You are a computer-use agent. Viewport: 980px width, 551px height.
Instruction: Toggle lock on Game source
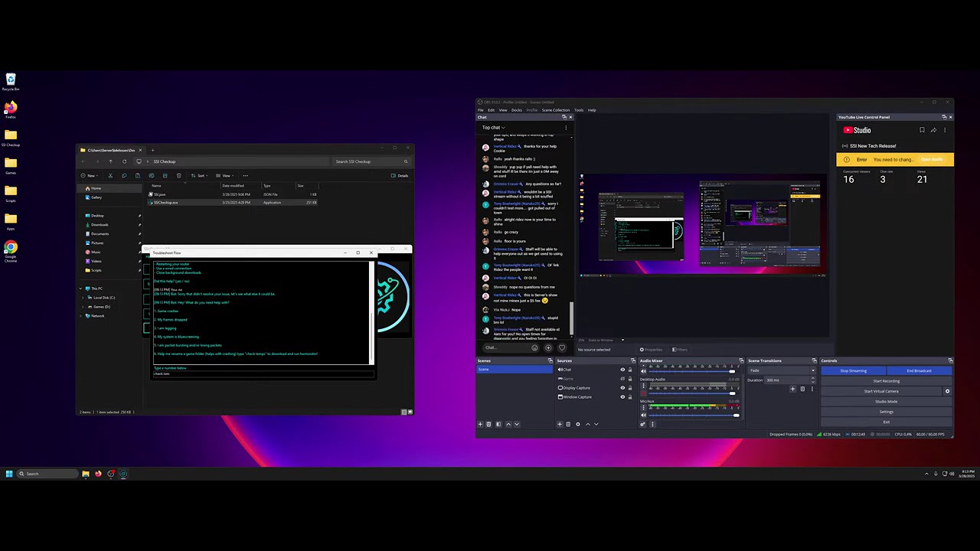pos(630,379)
